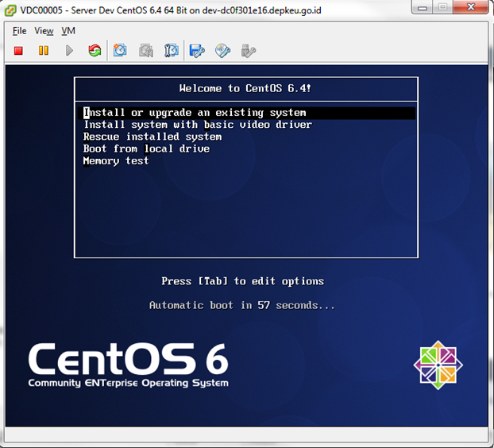Screen dimensions: 494x448
Task: Click the orange Suspend (pause) button
Action: coord(44,51)
